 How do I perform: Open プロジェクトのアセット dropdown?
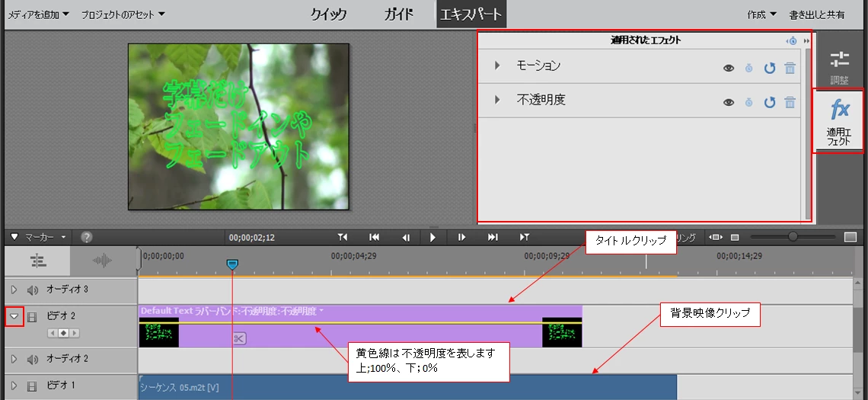click(123, 14)
